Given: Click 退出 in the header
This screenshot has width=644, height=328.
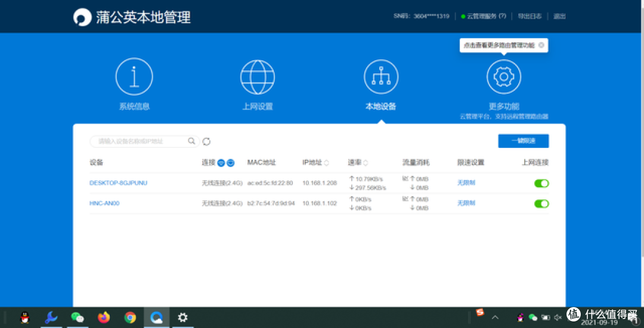Looking at the screenshot, I should 559,17.
